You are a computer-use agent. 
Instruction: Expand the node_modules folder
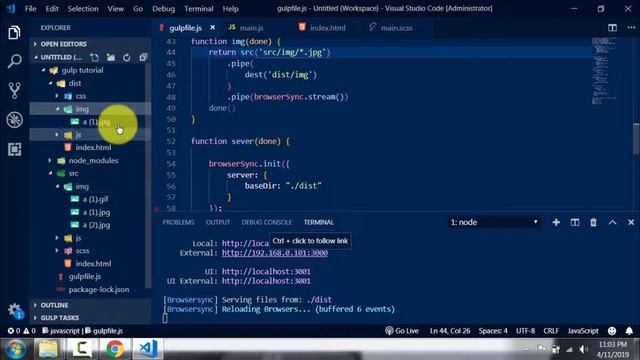93,160
